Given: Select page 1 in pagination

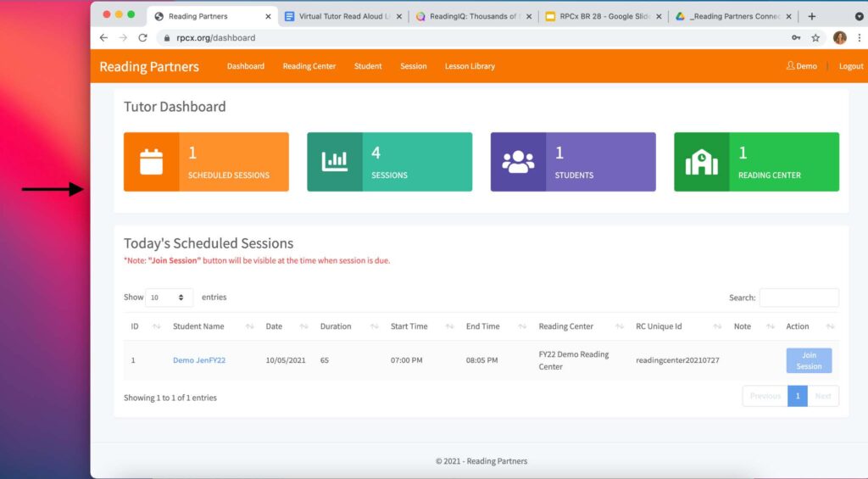Looking at the screenshot, I should (798, 396).
